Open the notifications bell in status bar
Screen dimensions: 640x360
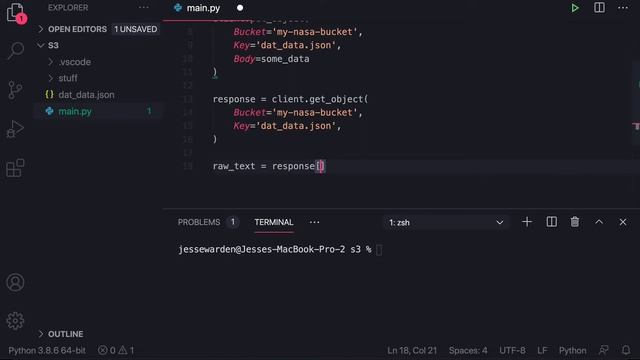626,350
